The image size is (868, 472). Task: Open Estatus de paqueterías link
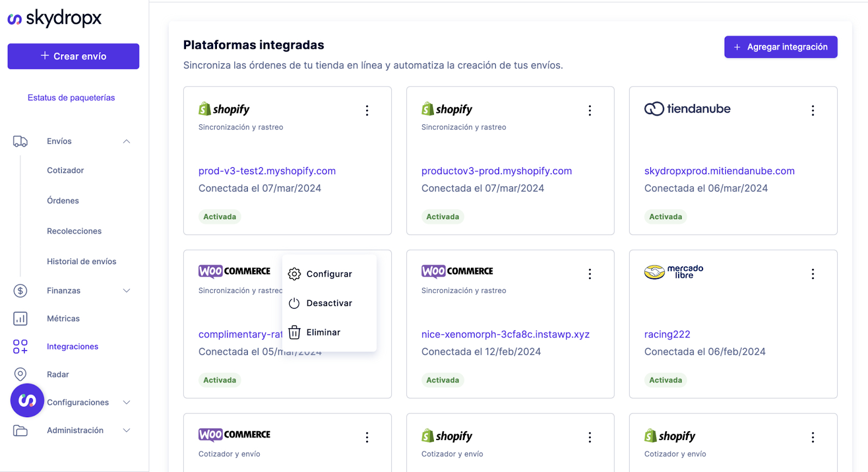(x=71, y=98)
